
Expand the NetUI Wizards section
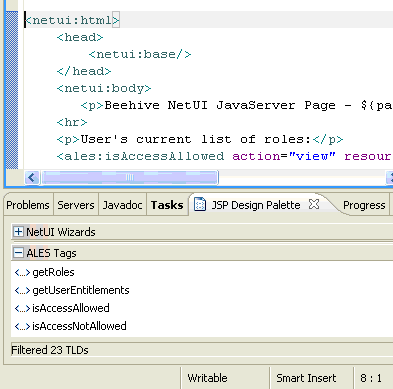coord(19,232)
